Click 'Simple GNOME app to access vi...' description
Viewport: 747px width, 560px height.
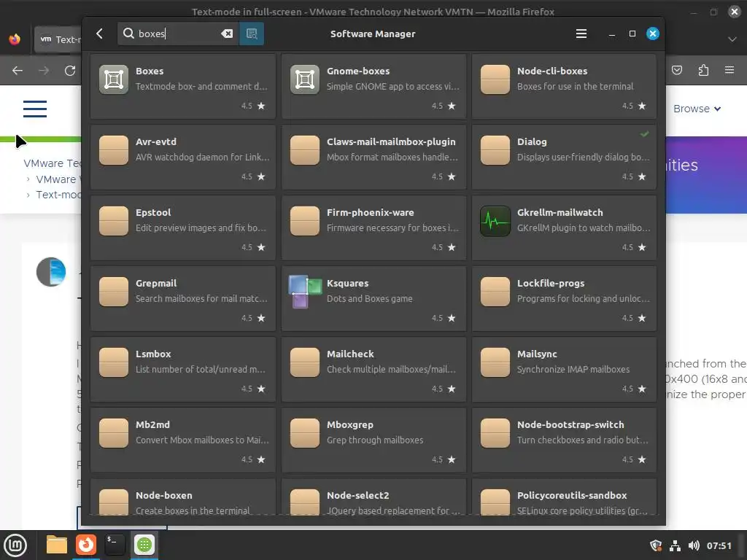[x=393, y=86]
